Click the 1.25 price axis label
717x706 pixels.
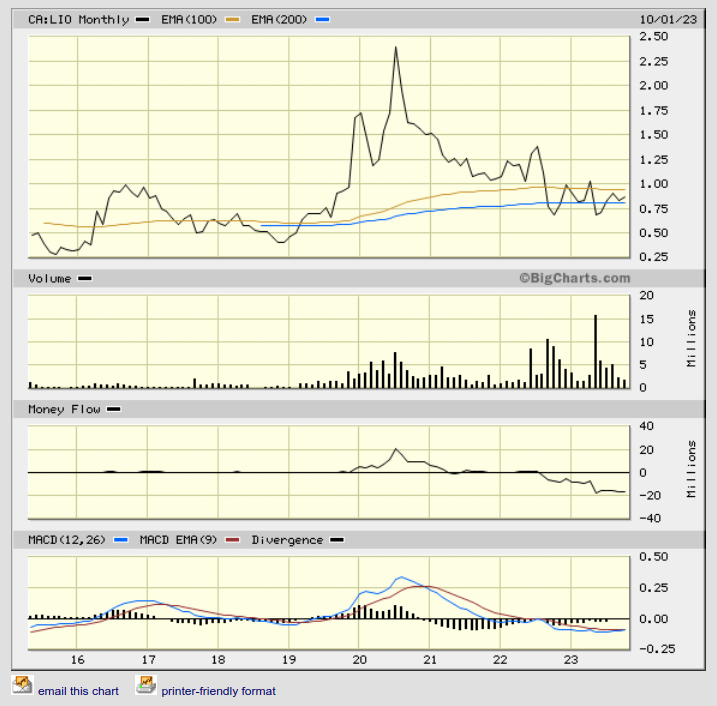[653, 160]
